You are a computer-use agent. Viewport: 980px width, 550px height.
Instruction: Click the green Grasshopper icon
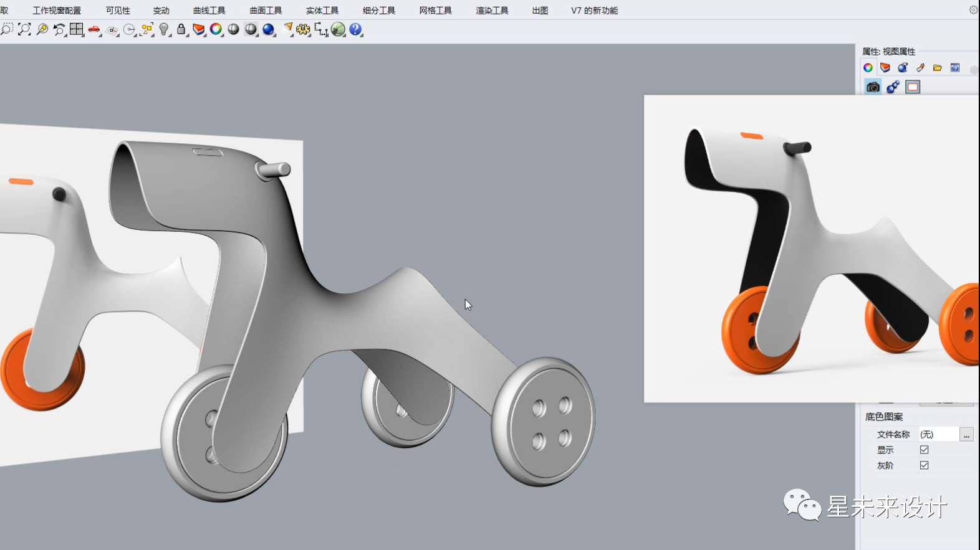point(338,29)
